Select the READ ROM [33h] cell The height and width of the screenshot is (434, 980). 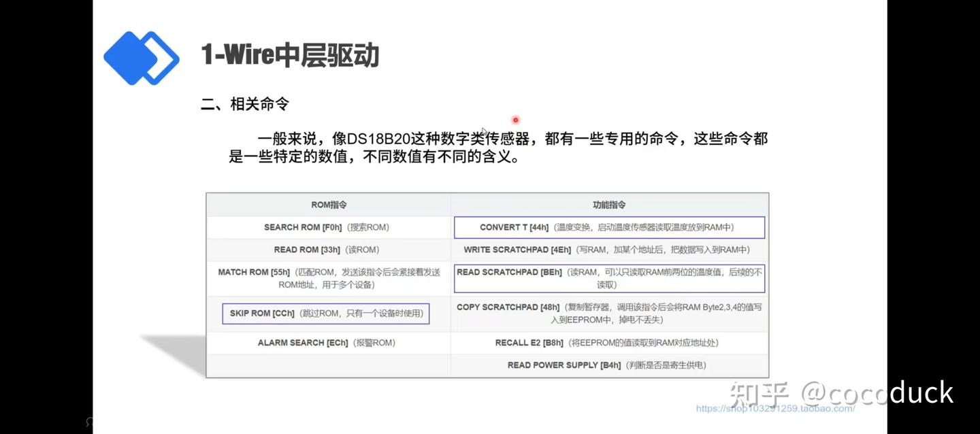tap(329, 250)
